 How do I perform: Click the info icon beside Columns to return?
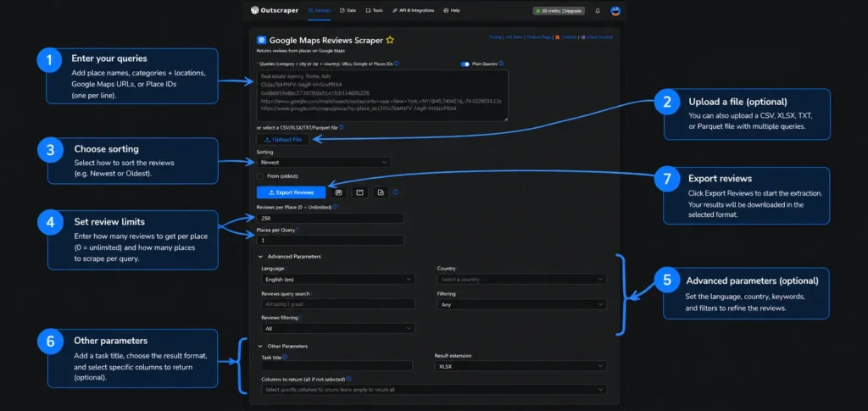[x=348, y=379]
